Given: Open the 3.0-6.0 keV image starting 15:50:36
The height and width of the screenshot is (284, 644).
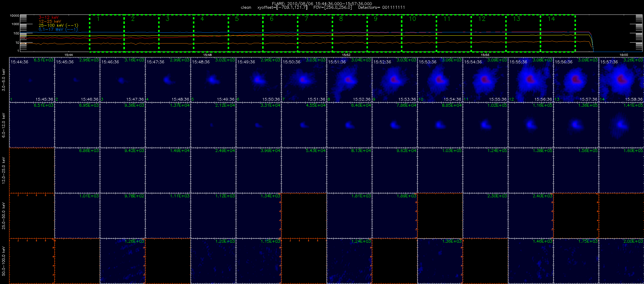Looking at the screenshot, I should [x=304, y=80].
